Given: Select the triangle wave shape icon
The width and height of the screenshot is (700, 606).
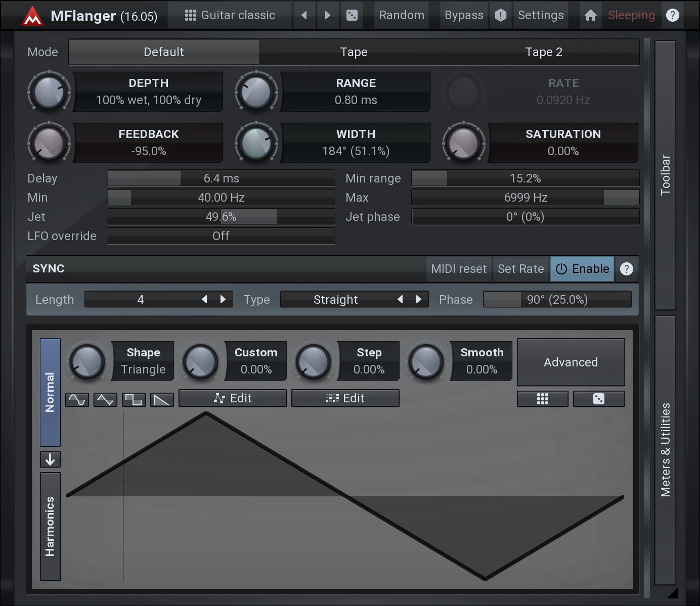Looking at the screenshot, I should (106, 400).
